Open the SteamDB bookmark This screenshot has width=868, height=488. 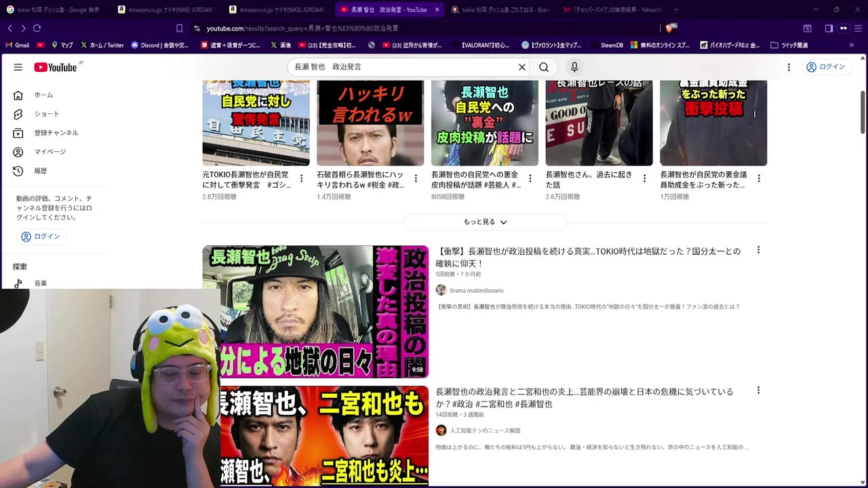pos(606,45)
